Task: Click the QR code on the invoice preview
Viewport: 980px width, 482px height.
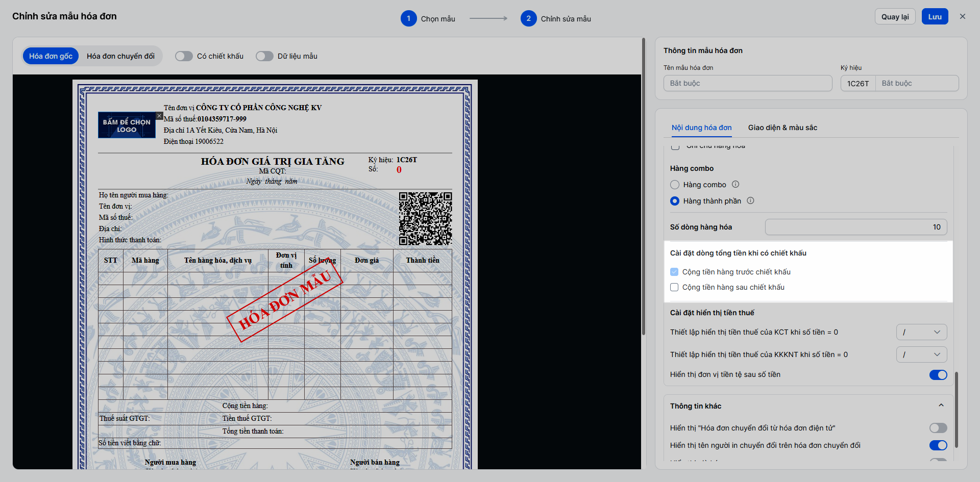Action: 426,218
